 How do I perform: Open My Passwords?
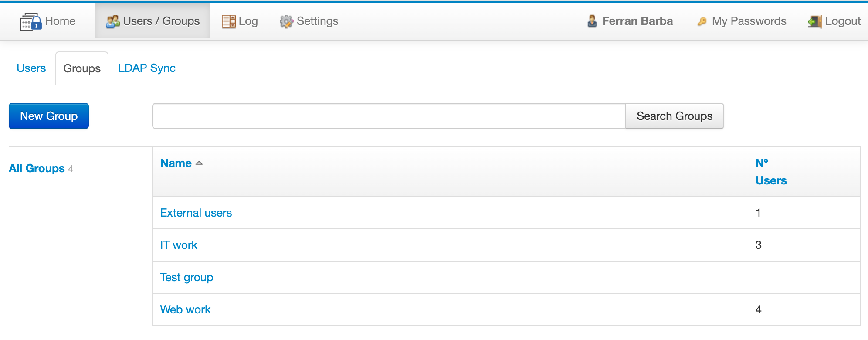coord(742,21)
